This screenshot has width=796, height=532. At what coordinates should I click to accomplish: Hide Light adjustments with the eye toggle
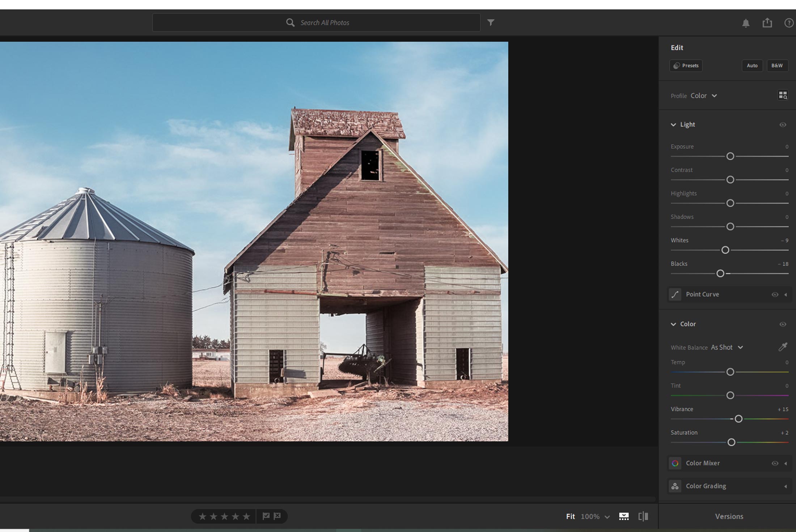(x=783, y=124)
